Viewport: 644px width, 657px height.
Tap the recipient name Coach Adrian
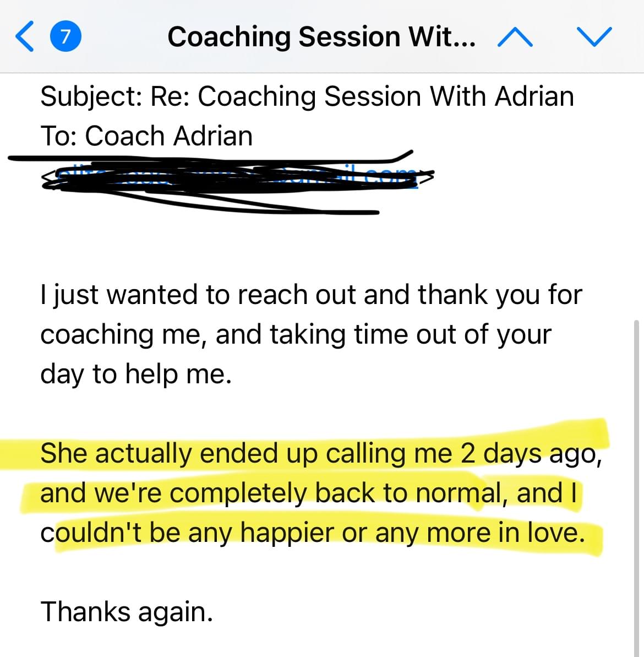[x=169, y=136]
